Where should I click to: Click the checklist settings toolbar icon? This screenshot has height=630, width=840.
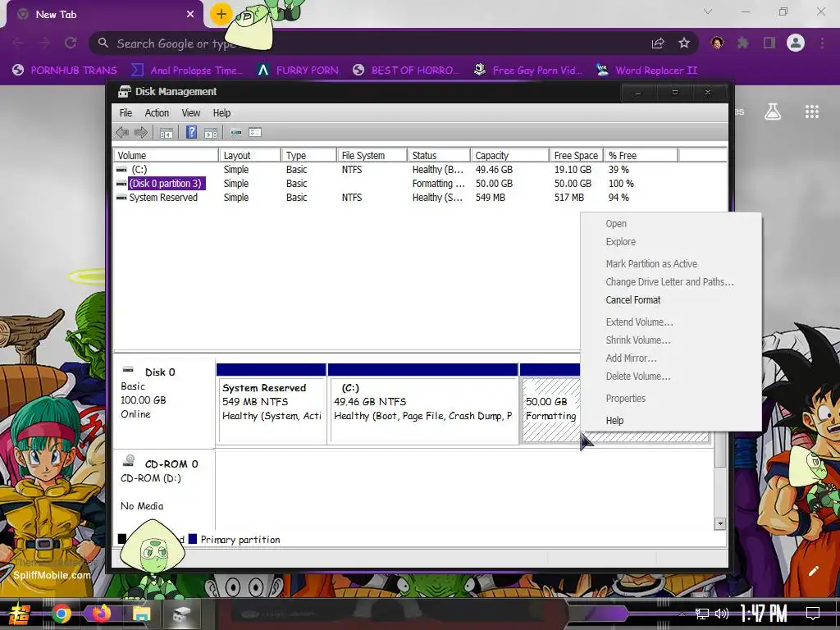point(255,132)
